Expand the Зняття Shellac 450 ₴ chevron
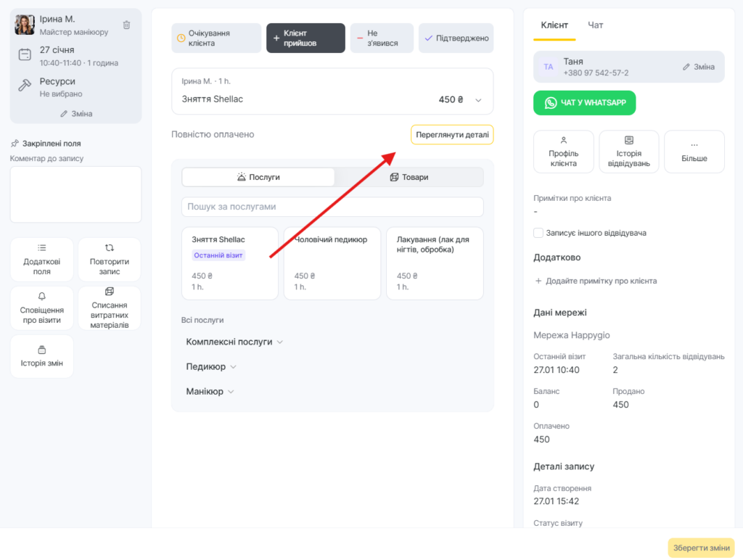 tap(478, 100)
